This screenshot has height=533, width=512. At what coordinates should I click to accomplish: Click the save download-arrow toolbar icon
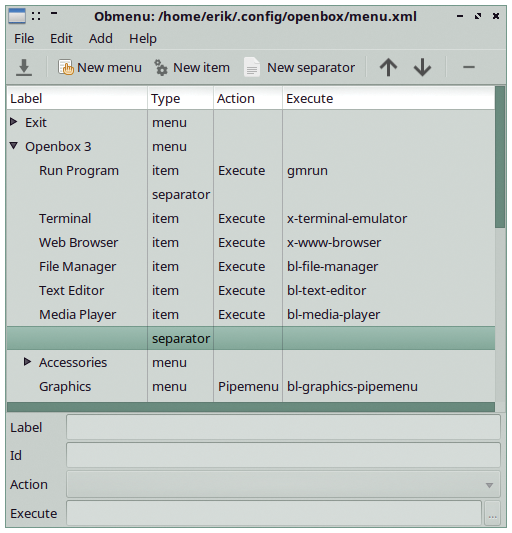tap(24, 67)
